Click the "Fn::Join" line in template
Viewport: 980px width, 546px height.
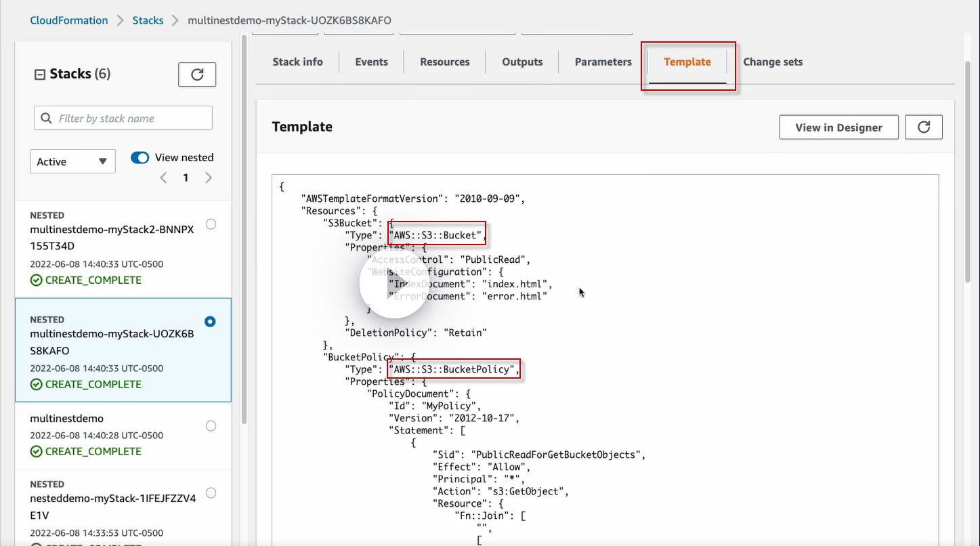(490, 516)
